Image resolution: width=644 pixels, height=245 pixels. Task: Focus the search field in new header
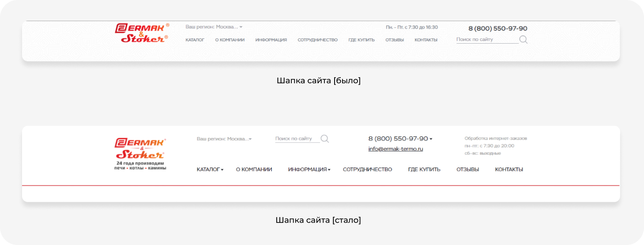point(297,139)
